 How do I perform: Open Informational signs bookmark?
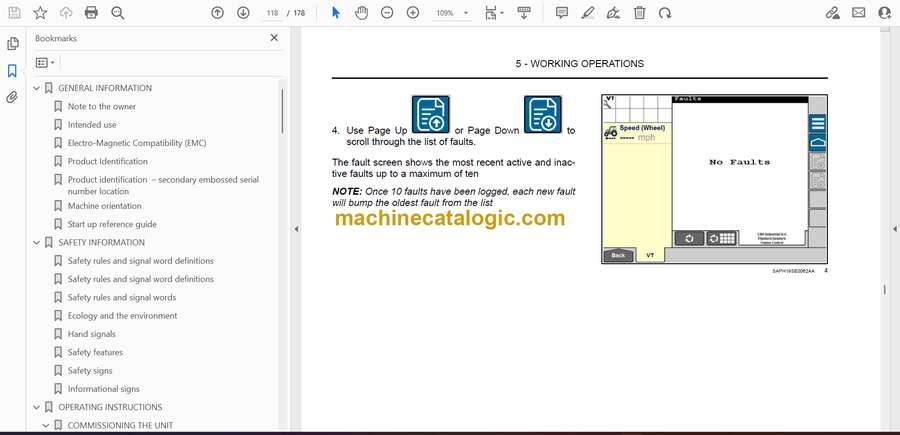(103, 389)
